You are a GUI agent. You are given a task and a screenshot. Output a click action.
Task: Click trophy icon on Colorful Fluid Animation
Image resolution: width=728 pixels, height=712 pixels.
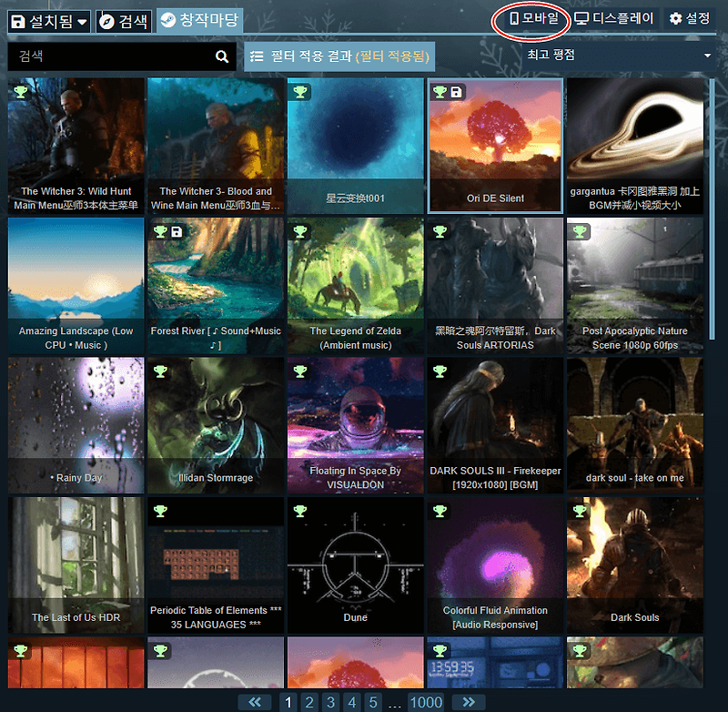coord(440,511)
